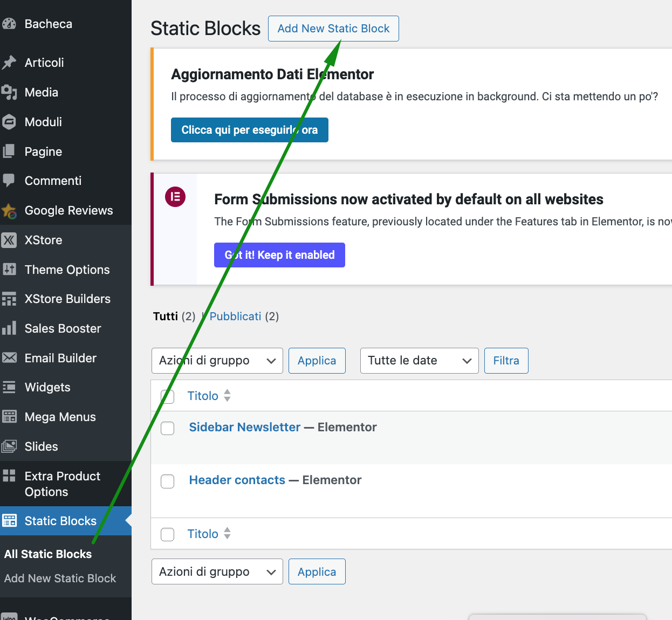Open the Sidebar Newsletter static block link

pos(245,427)
